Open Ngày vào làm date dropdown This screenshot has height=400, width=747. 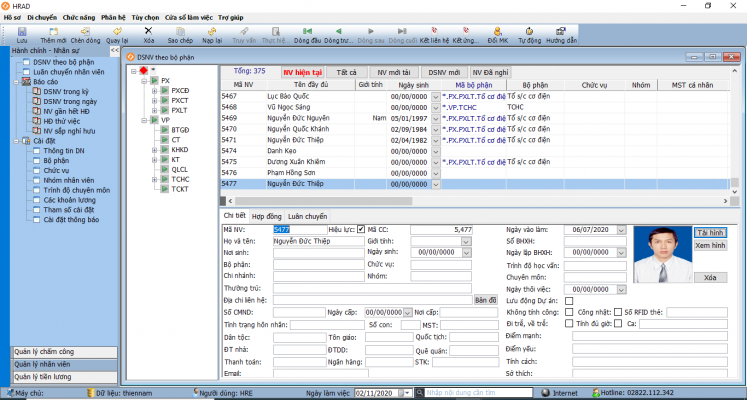click(x=621, y=230)
